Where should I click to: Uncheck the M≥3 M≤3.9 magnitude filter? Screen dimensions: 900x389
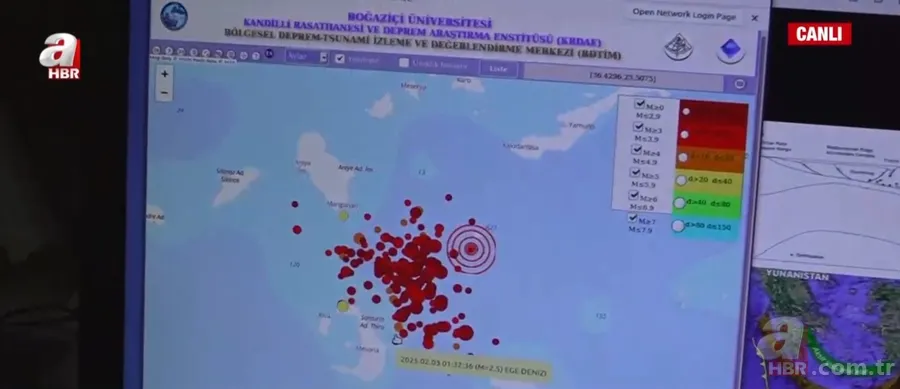coord(638,126)
